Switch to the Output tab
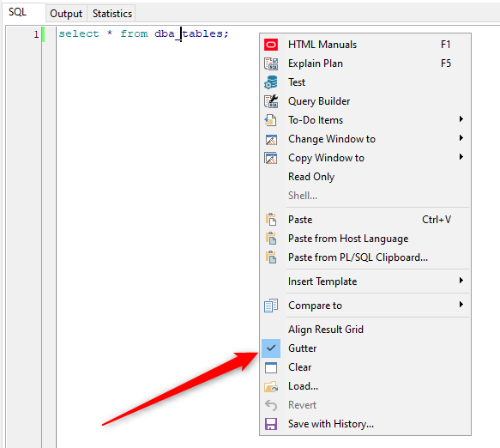This screenshot has height=448, width=500. click(x=66, y=14)
